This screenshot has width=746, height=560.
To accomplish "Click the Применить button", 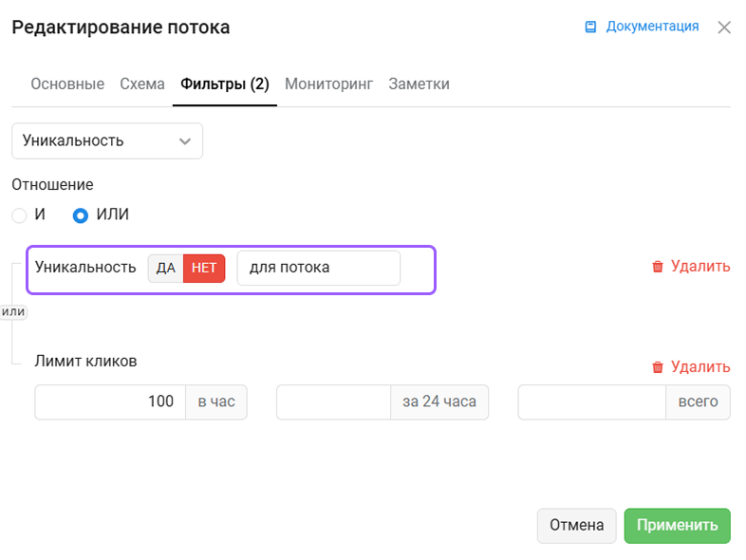I will point(677,525).
